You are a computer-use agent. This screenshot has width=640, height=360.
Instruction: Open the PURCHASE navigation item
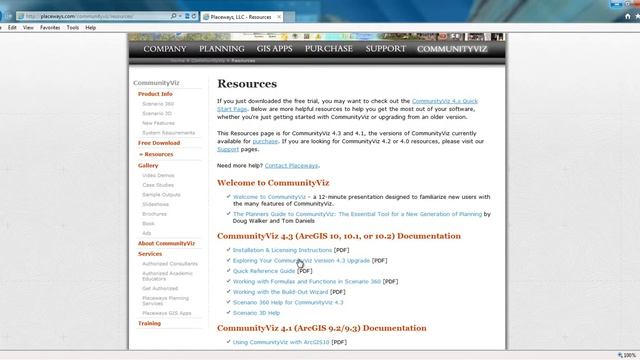pyautogui.click(x=329, y=49)
